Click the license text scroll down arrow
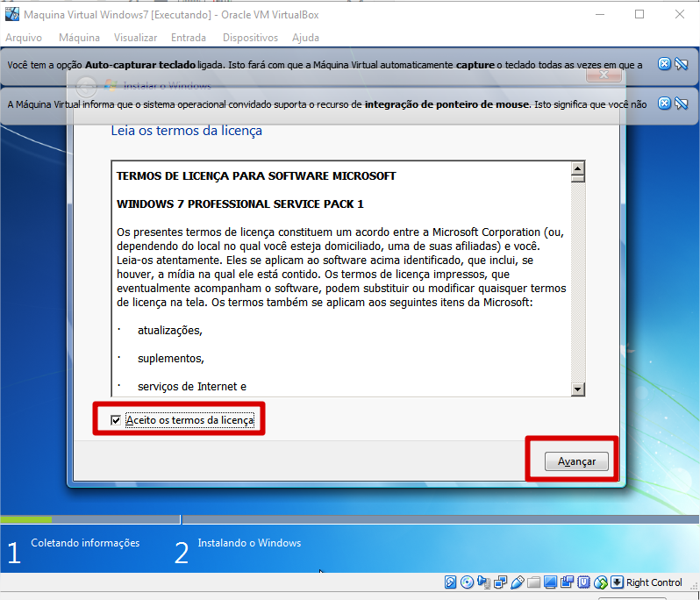The width and height of the screenshot is (700, 600). 578,389
